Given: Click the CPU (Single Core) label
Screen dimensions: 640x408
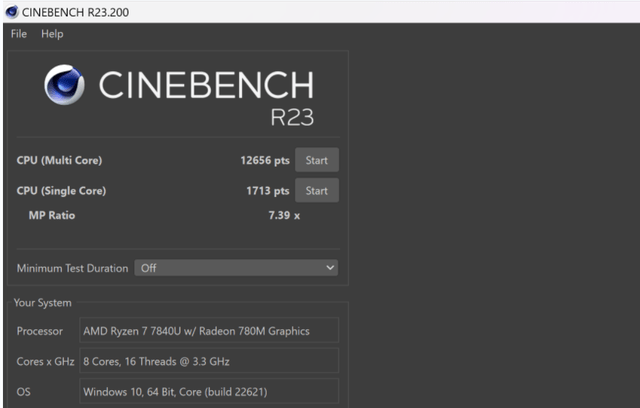Looking at the screenshot, I should pos(61,191).
